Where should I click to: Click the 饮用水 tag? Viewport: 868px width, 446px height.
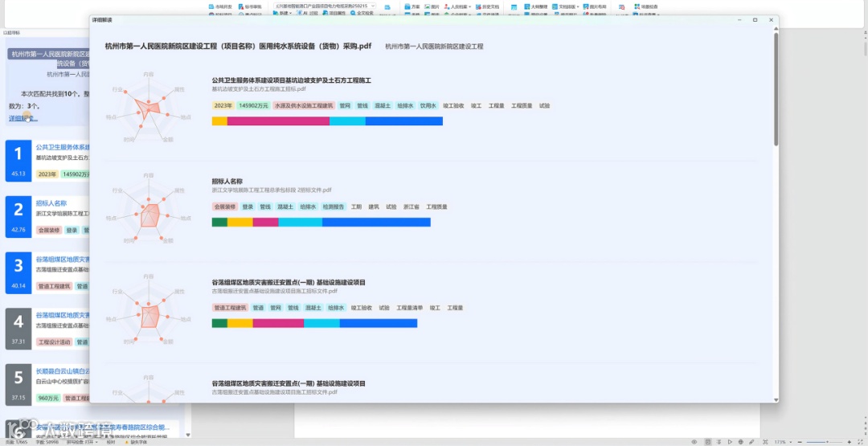428,105
